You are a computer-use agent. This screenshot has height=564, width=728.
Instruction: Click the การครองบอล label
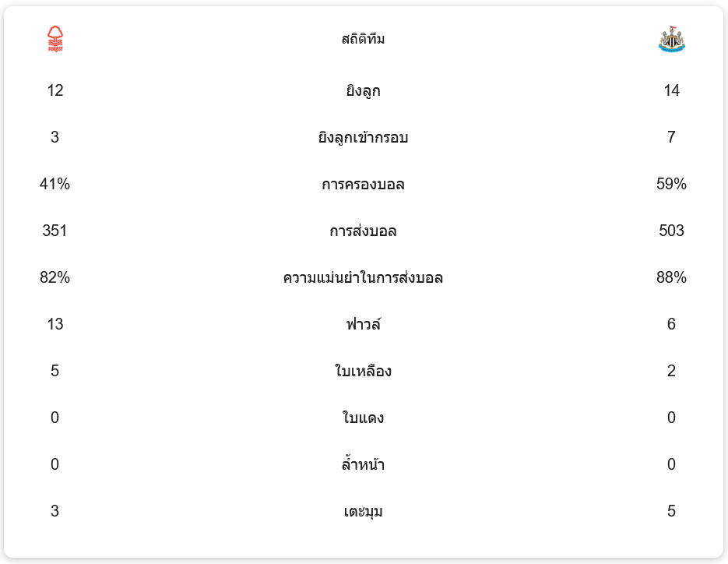pos(363,185)
